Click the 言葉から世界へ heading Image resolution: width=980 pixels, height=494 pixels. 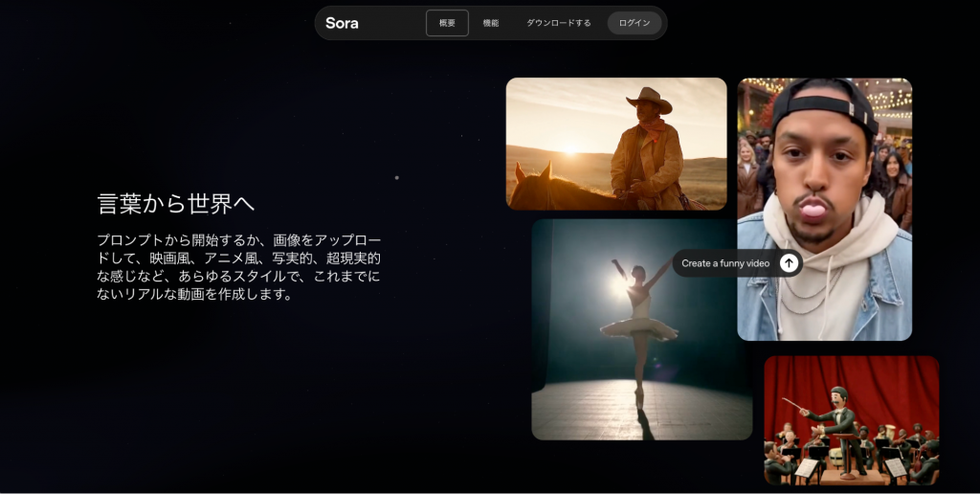[x=176, y=204]
